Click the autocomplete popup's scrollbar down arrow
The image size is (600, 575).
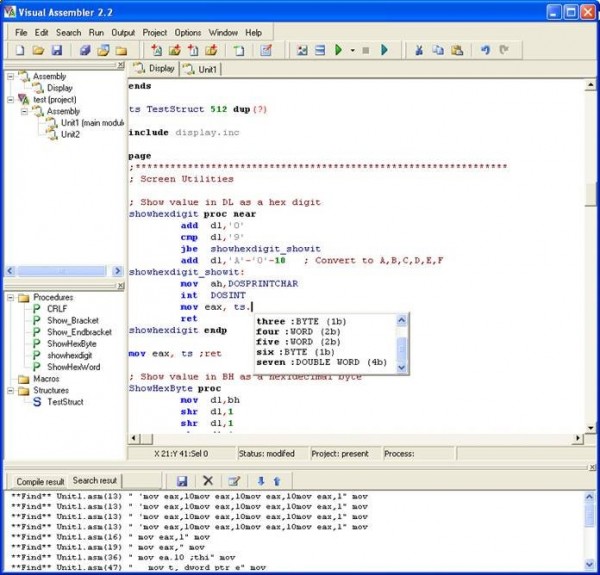coord(402,368)
